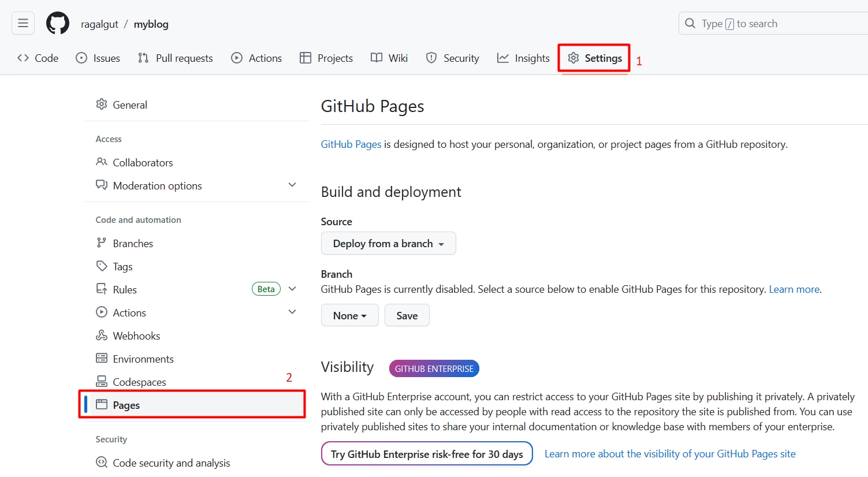Click the Code security and analysis icon
The width and height of the screenshot is (868, 477).
point(102,462)
